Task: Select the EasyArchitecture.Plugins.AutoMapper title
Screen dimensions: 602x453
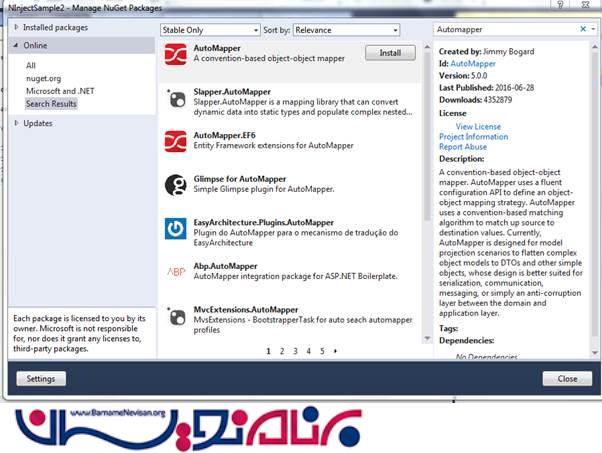Action: 263,223
